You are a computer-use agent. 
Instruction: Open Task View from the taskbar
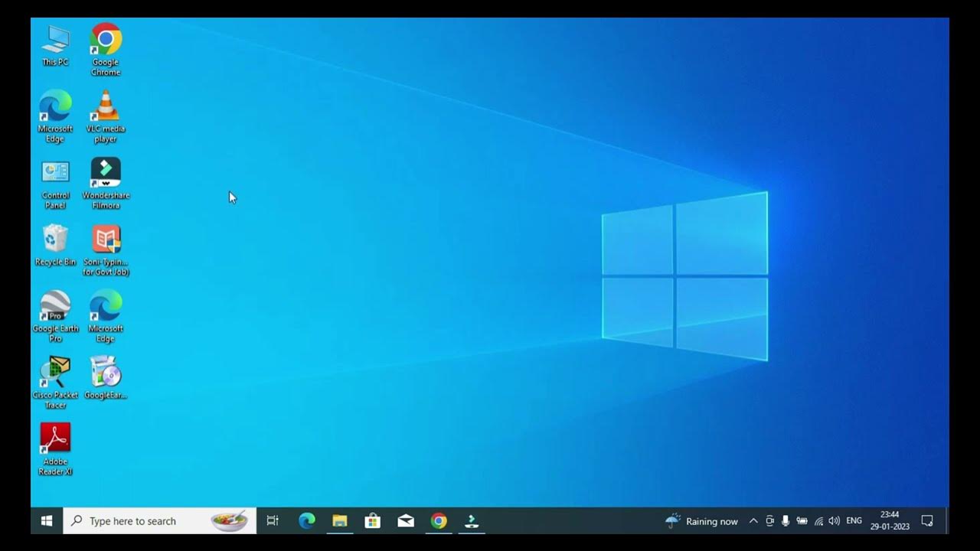tap(273, 521)
